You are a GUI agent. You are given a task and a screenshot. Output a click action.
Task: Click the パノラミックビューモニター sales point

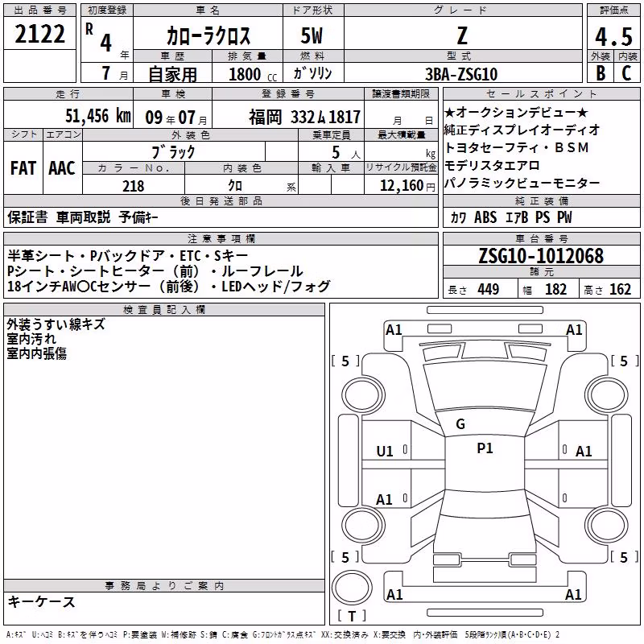(522, 184)
